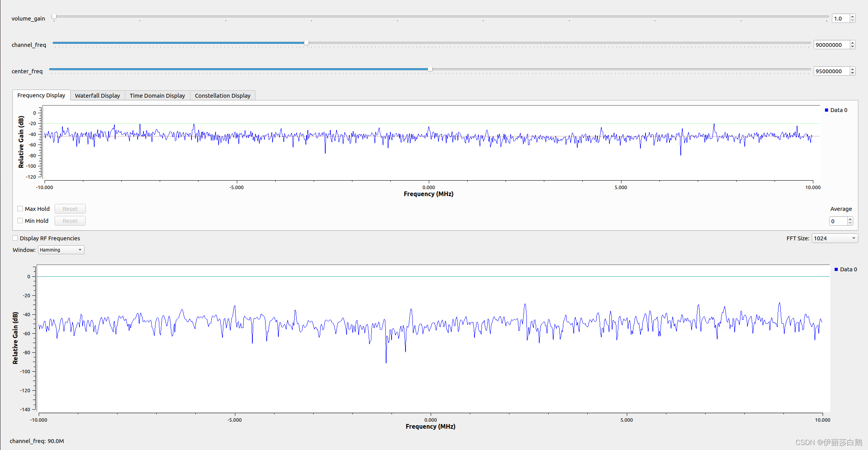Screen dimensions: 868x450
Task: Increase Average value with up arrow
Action: click(850, 219)
